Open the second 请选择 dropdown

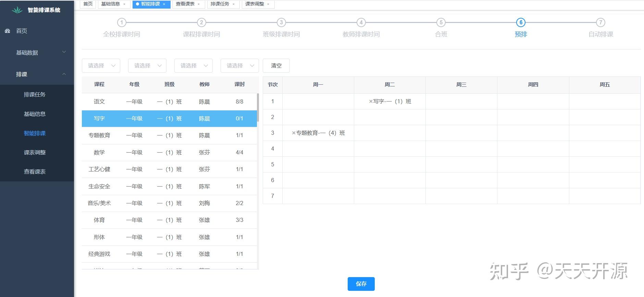[x=147, y=66]
